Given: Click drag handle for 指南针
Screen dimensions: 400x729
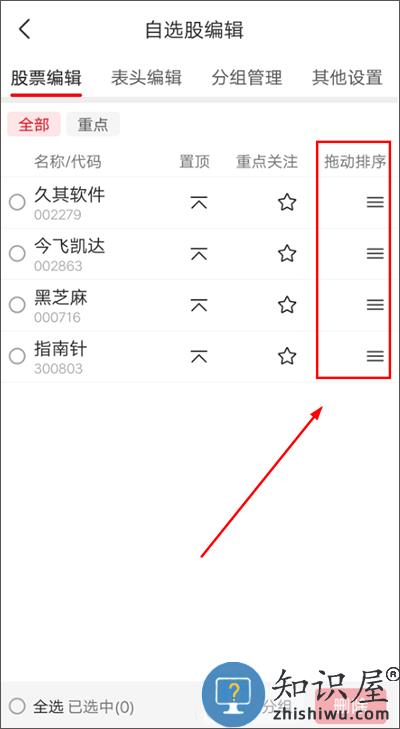Looking at the screenshot, I should tap(375, 356).
